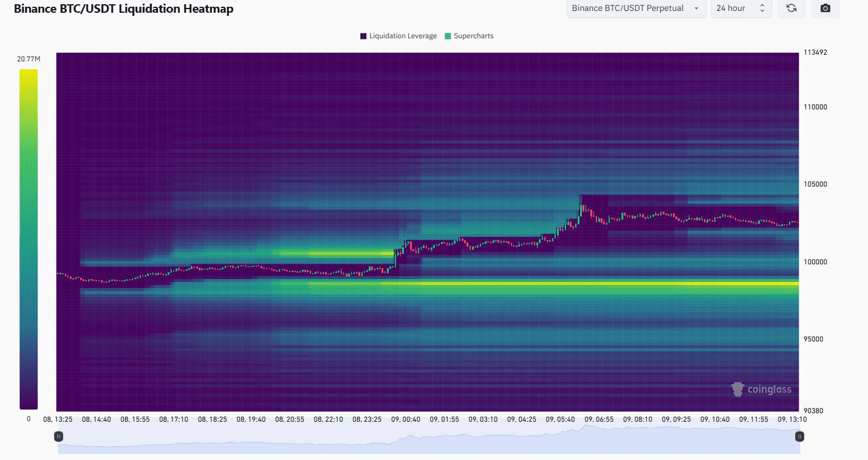This screenshot has height=460, width=868.
Task: Click the 100000 price axis label
Action: 815,262
